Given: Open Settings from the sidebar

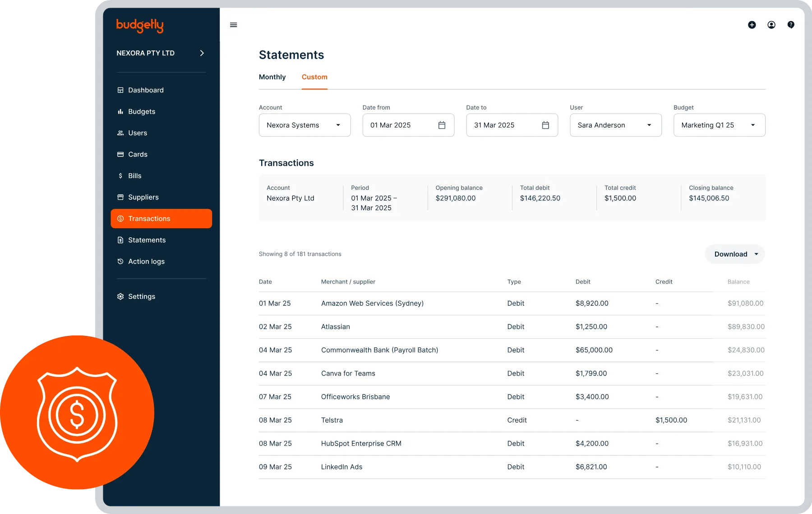Looking at the screenshot, I should pyautogui.click(x=141, y=297).
